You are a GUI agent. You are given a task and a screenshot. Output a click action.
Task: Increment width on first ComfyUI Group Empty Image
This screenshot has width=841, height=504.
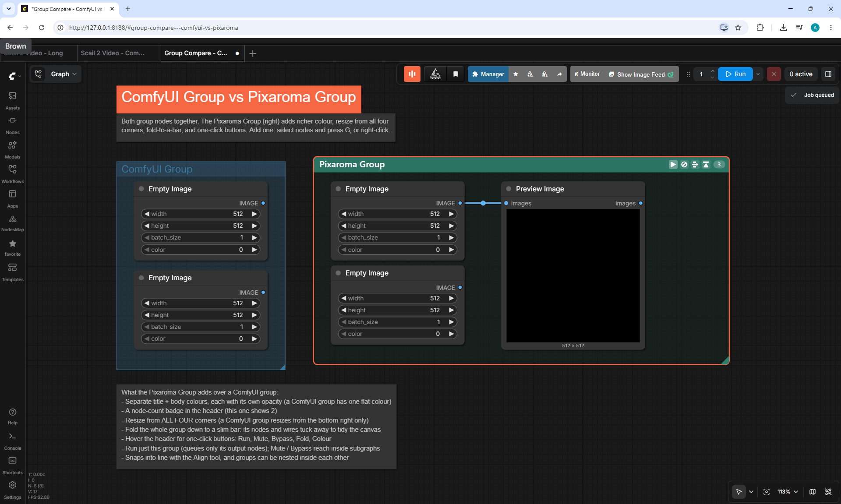pos(254,214)
